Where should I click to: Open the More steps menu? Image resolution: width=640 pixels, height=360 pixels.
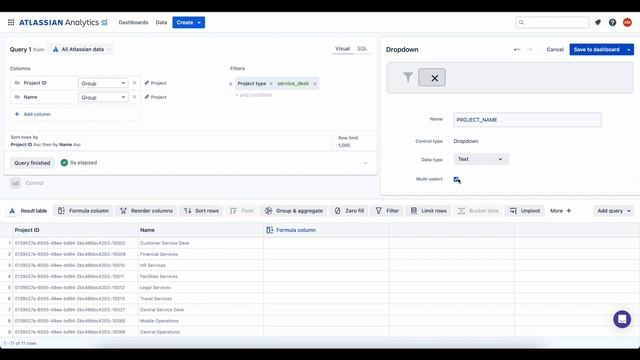point(560,211)
